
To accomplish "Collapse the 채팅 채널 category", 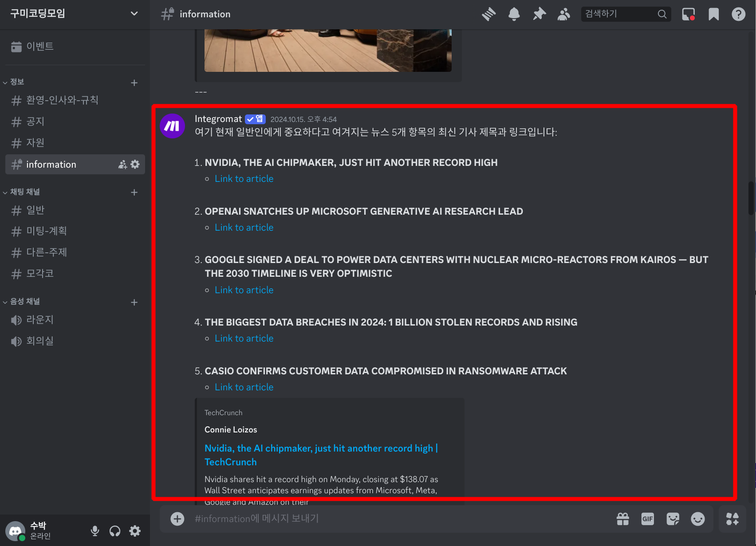I will (x=22, y=192).
